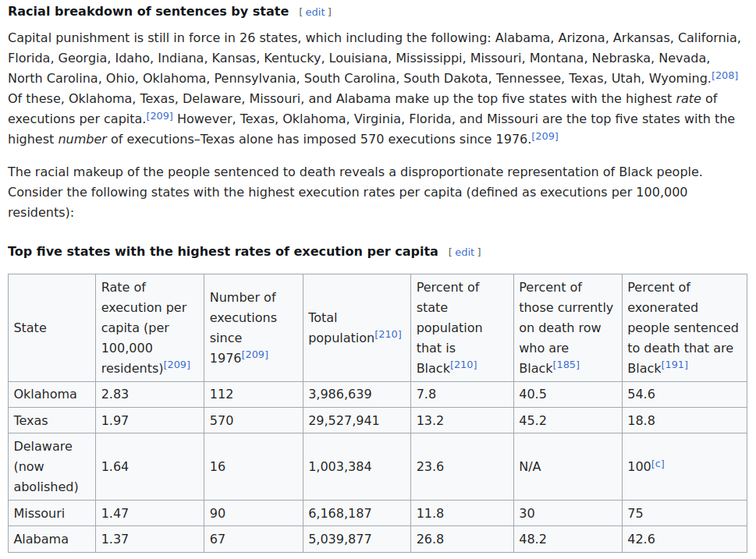Click the 48.2 death row value

tap(533, 539)
